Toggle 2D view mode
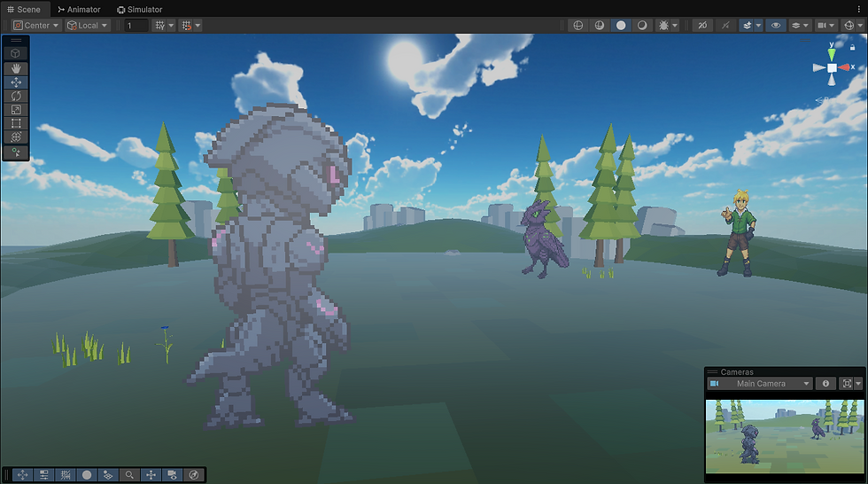This screenshot has width=868, height=484. point(702,26)
